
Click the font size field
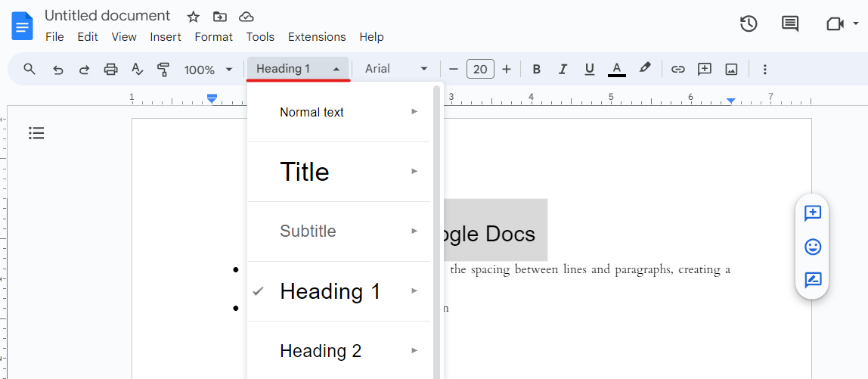(x=480, y=69)
